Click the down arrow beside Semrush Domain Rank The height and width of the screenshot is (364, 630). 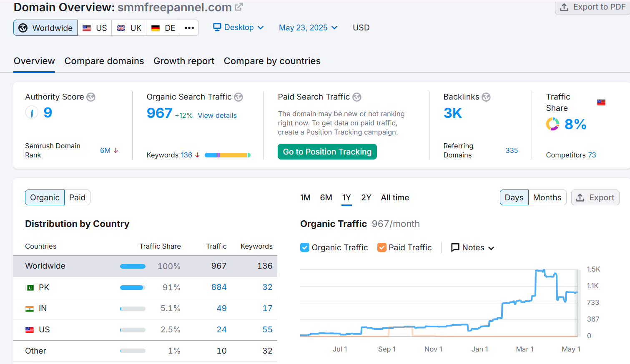coord(116,150)
